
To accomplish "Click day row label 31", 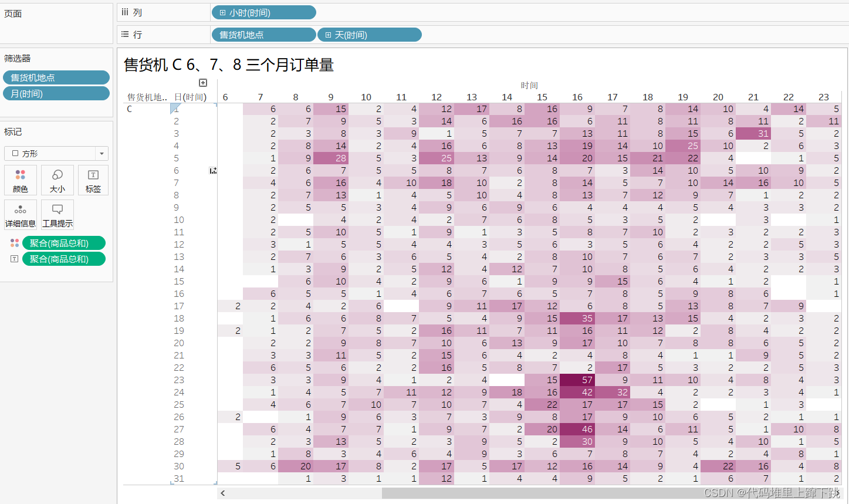I will point(179,479).
